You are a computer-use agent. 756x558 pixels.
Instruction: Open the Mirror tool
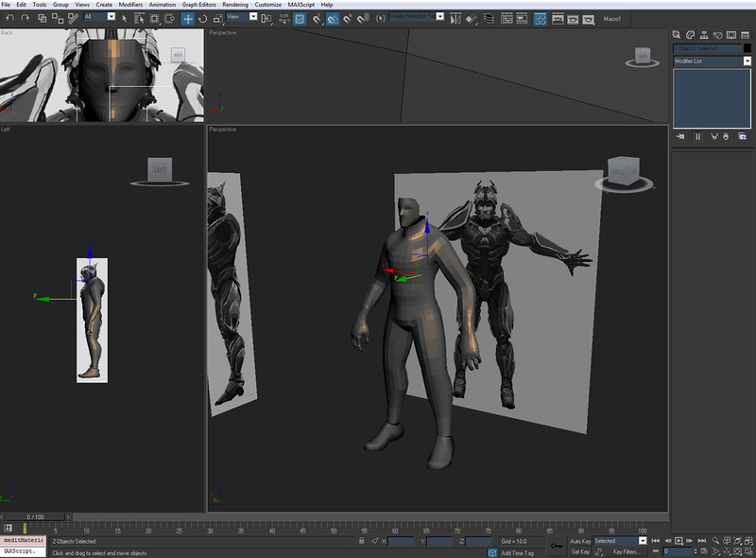[455, 18]
